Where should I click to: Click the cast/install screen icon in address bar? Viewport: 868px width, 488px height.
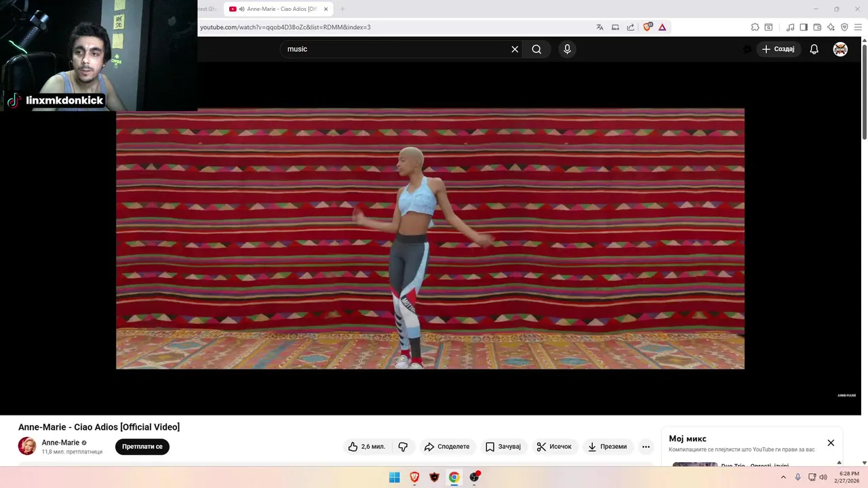[x=615, y=27]
